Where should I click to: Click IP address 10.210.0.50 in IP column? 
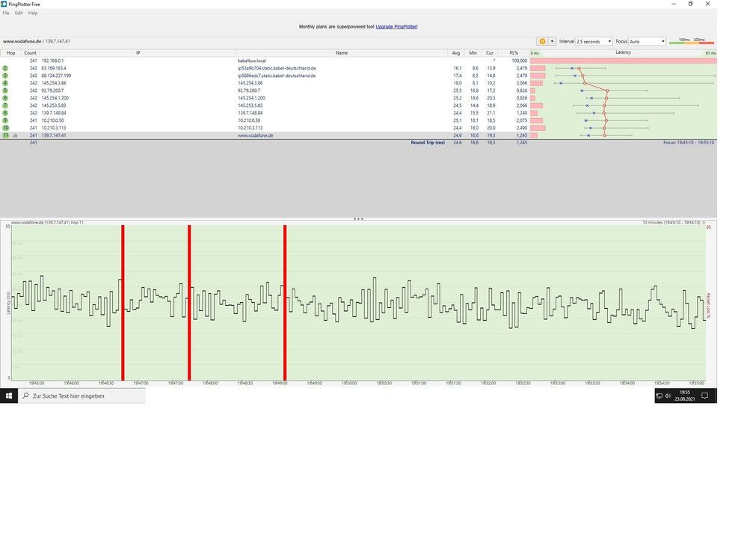click(52, 120)
